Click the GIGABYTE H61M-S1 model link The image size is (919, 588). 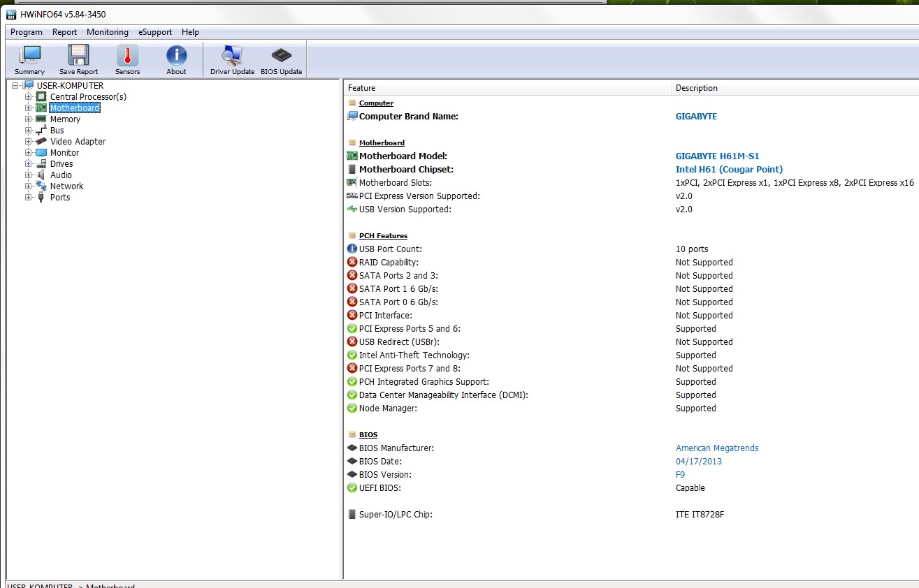tap(717, 156)
